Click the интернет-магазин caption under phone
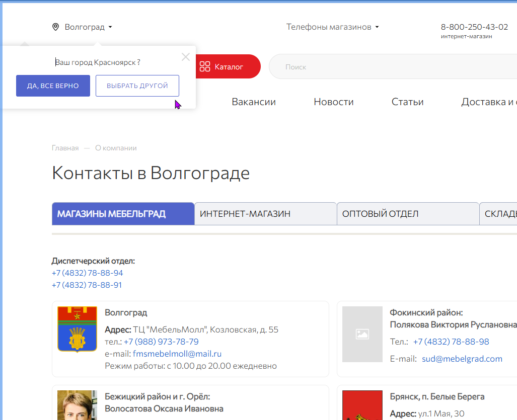The height and width of the screenshot is (420, 517). tap(466, 36)
